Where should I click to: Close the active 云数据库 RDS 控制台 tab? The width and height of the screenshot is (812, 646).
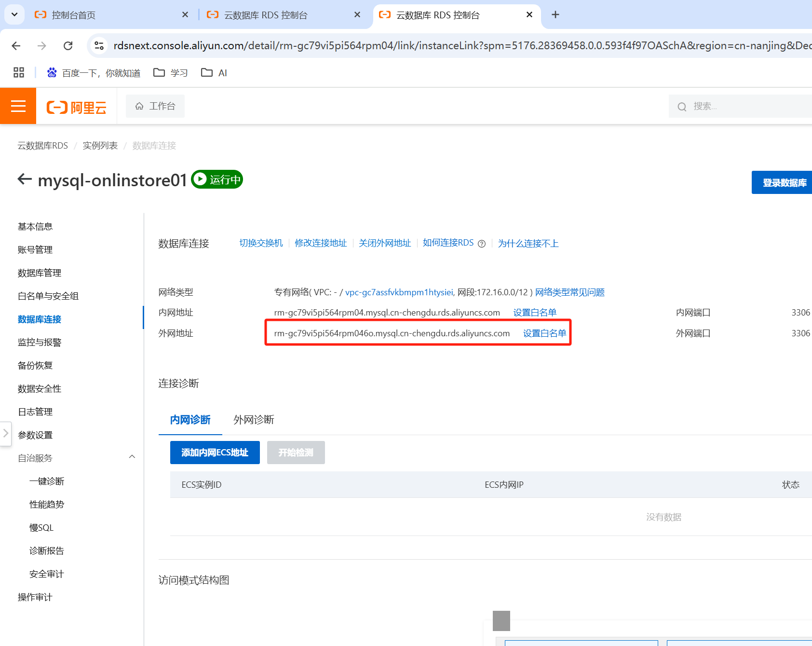pos(529,15)
